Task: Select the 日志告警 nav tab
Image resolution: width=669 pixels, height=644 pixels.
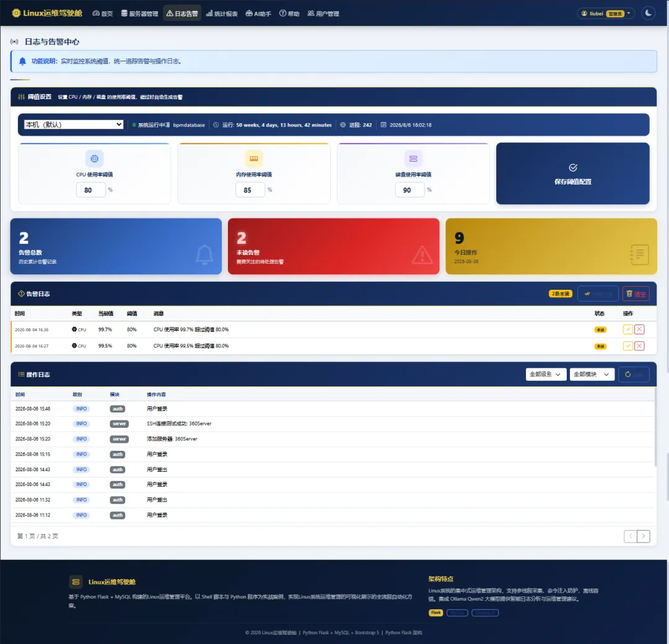Action: coord(182,14)
